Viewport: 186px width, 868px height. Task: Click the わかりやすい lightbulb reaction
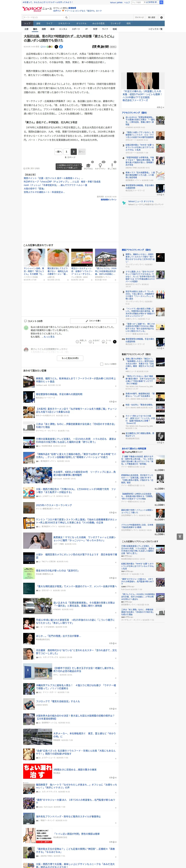coord(100,166)
